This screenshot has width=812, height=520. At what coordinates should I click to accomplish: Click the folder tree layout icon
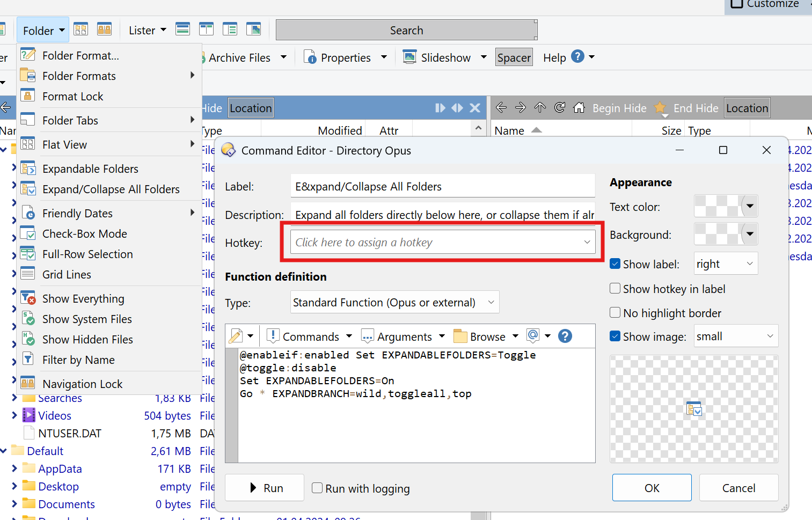[230, 29]
